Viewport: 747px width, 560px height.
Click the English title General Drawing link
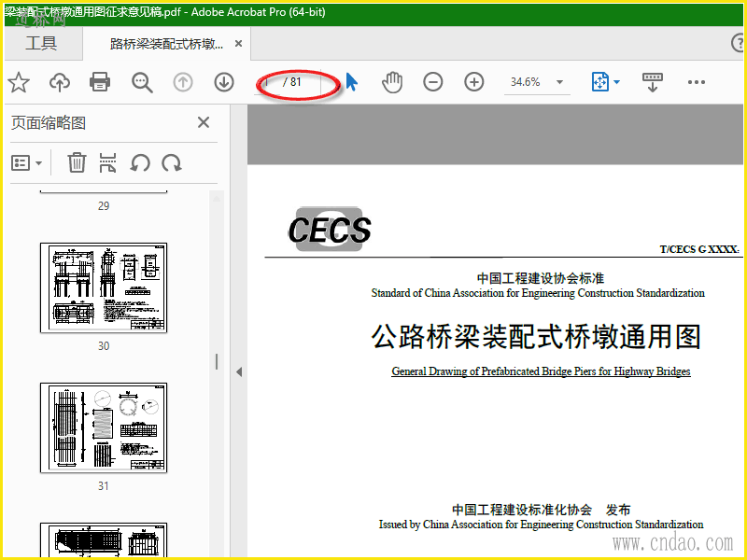(541, 371)
